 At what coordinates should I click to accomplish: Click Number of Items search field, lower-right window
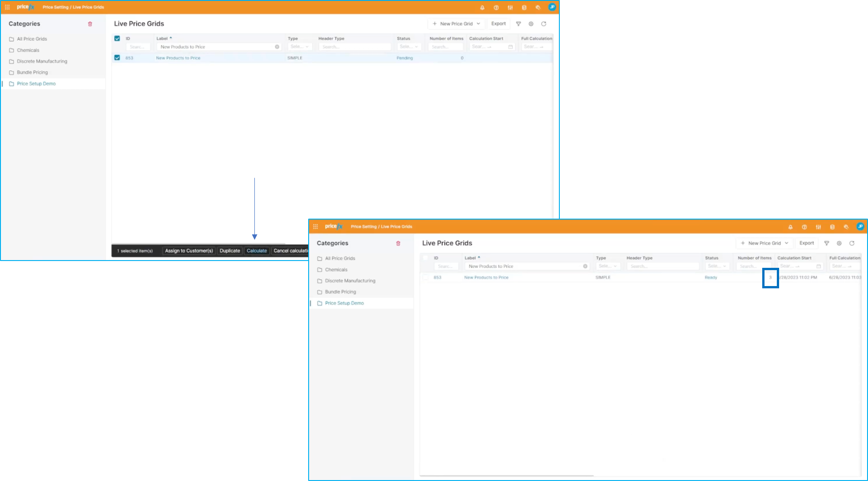pos(754,266)
